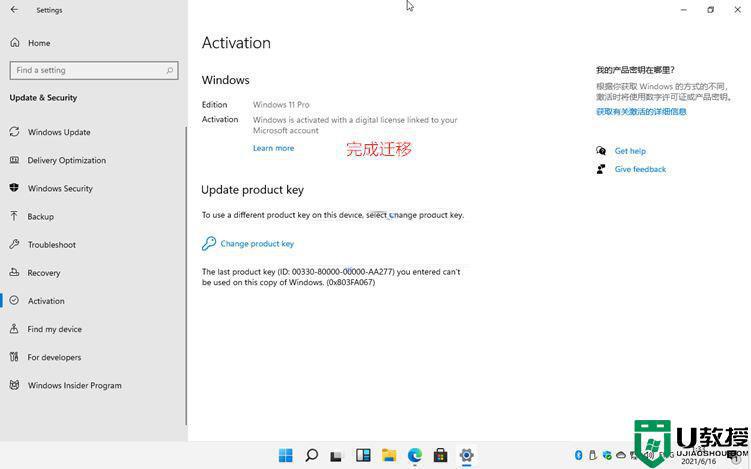Image resolution: width=751 pixels, height=469 pixels.
Task: Click Change product key link
Action: [x=257, y=244]
